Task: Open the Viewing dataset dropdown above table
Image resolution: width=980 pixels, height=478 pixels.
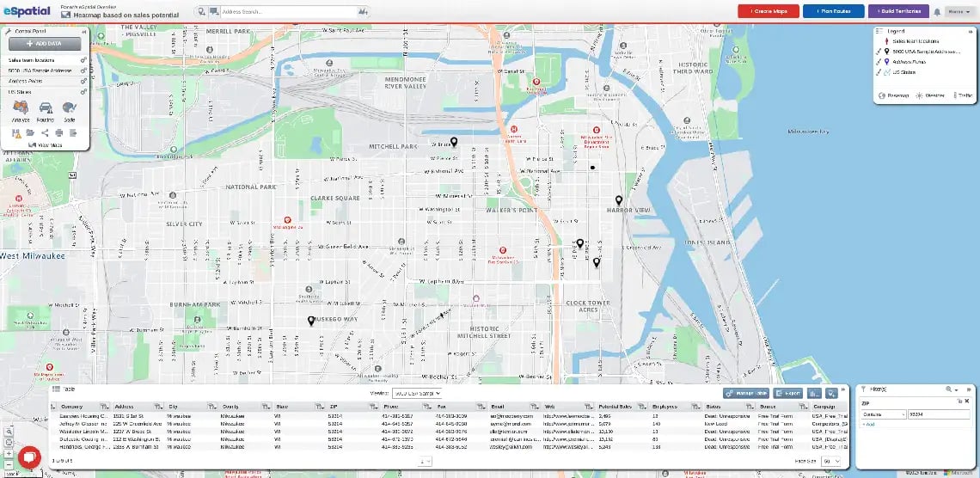Action: coord(417,393)
